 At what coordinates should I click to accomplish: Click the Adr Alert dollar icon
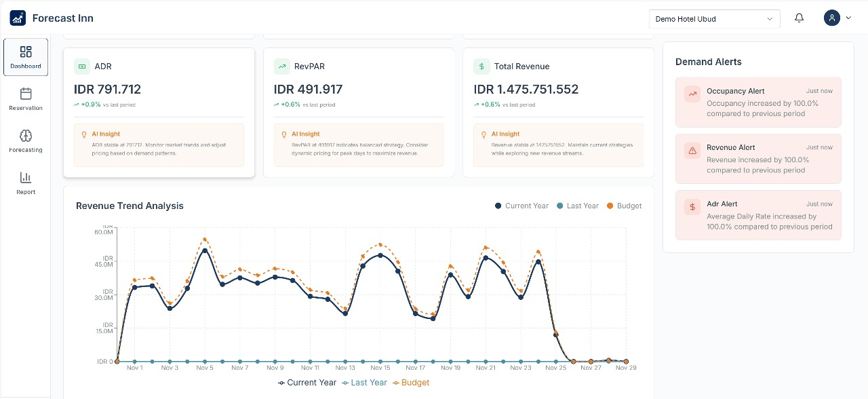[692, 207]
